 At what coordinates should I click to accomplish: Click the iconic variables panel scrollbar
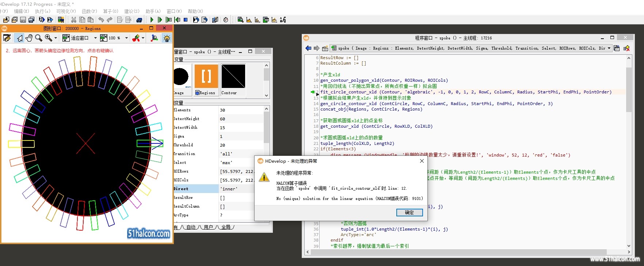click(x=266, y=75)
